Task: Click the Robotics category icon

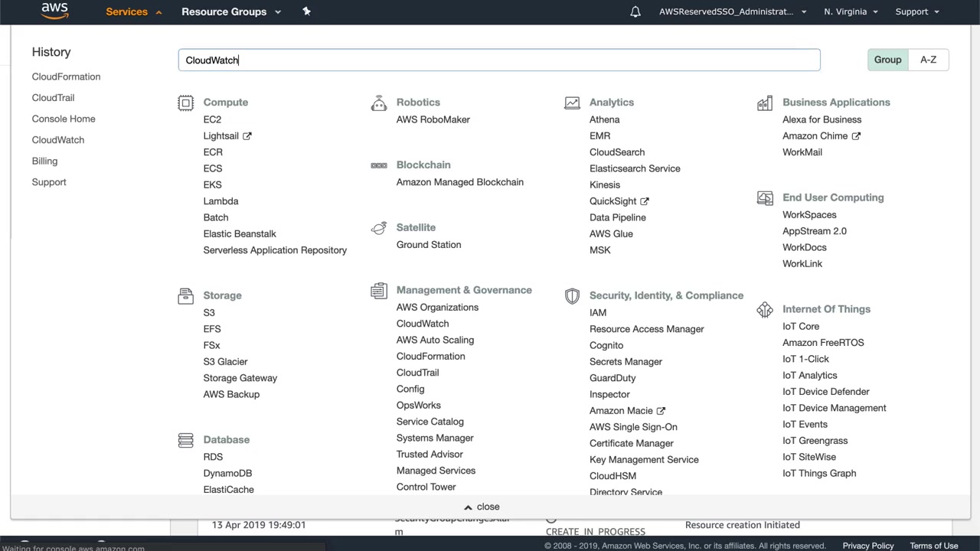Action: pos(378,103)
